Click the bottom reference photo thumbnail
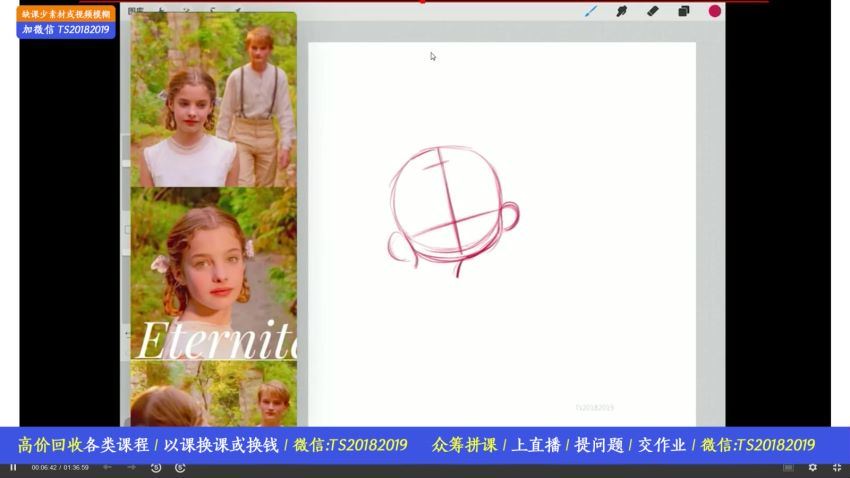This screenshot has height=478, width=850. pyautogui.click(x=213, y=395)
